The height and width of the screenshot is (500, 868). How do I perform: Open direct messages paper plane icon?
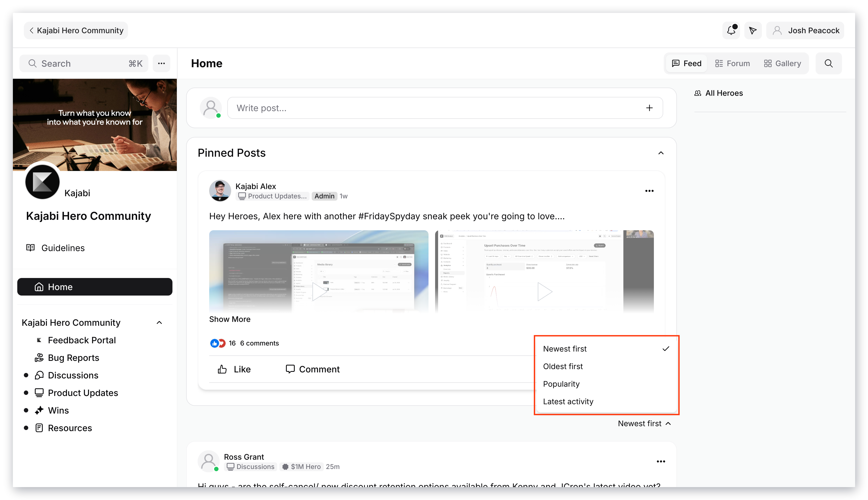[753, 30]
